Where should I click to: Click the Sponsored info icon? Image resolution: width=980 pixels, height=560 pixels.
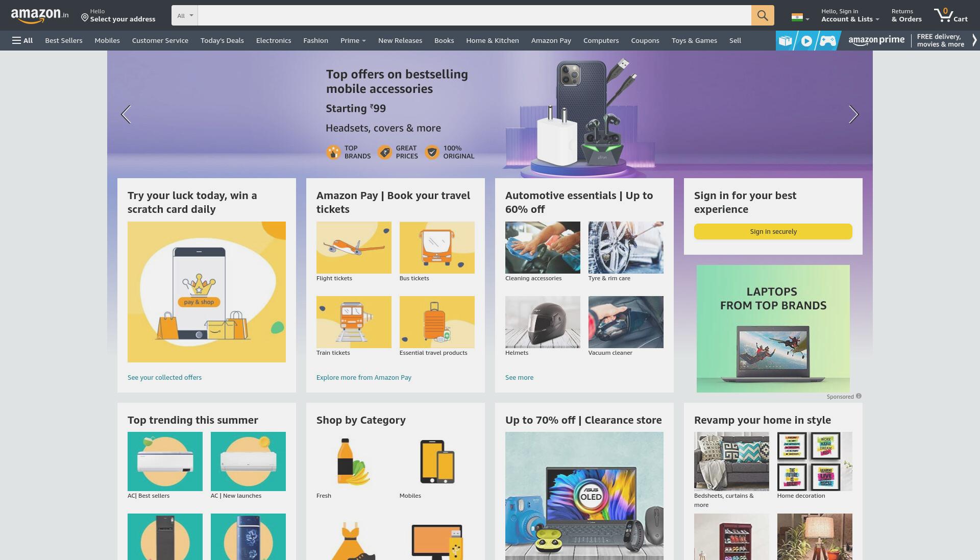859,396
